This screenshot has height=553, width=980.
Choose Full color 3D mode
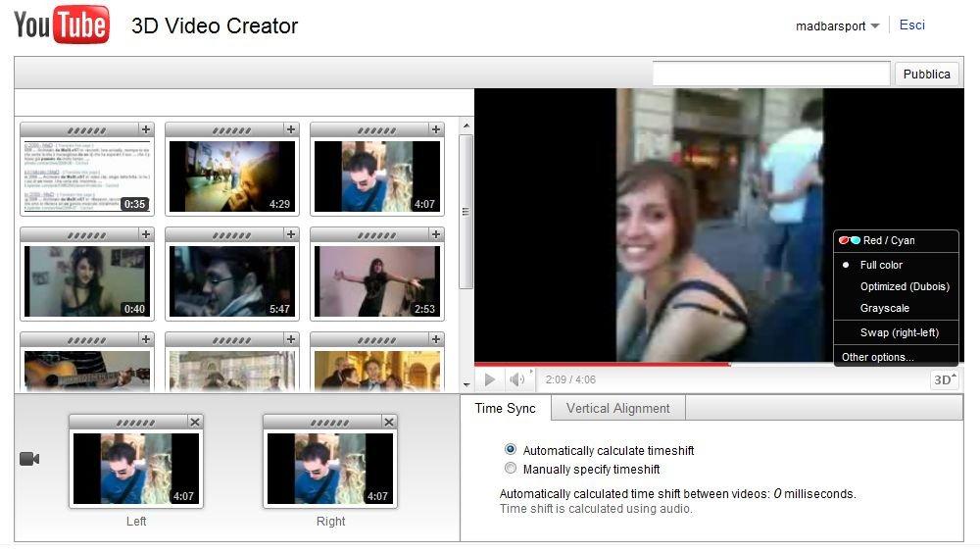click(881, 265)
